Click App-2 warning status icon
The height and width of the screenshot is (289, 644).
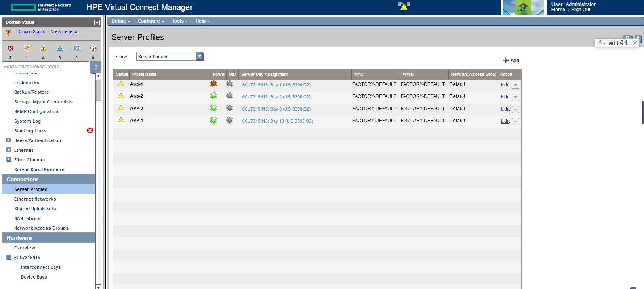[121, 96]
